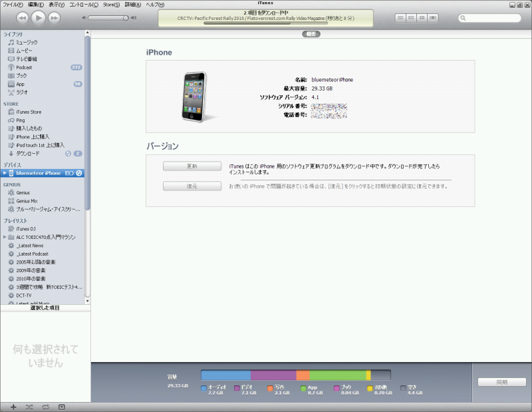Click sidebar scroll down arrow
Screen dimensions: 532x412
[88, 301]
